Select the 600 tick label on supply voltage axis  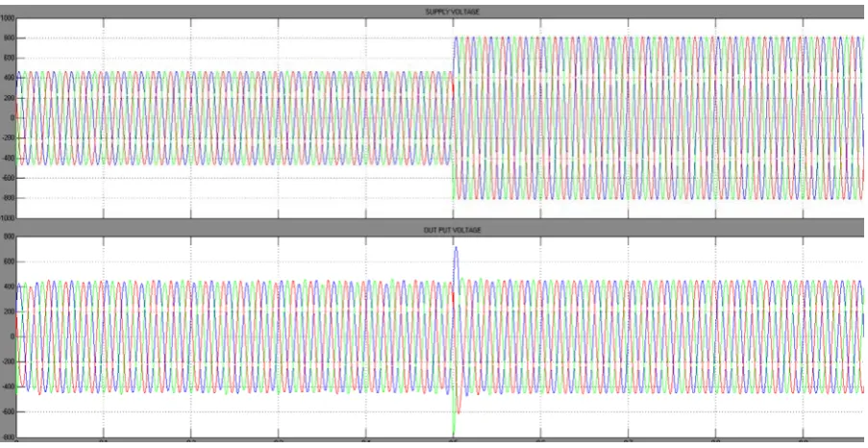pyautogui.click(x=9, y=58)
